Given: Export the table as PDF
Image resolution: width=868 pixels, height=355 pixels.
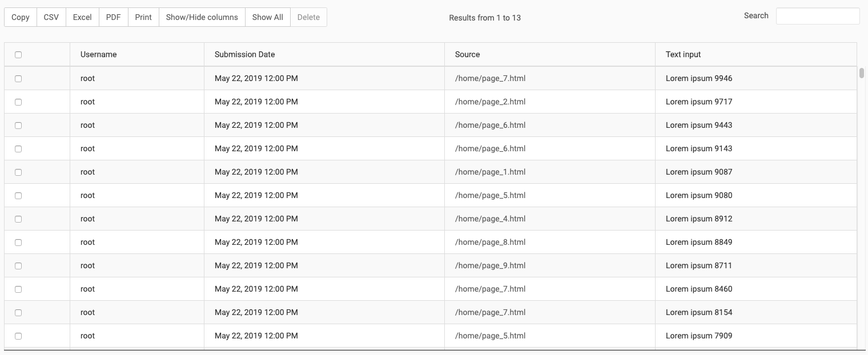Looking at the screenshot, I should [112, 17].
